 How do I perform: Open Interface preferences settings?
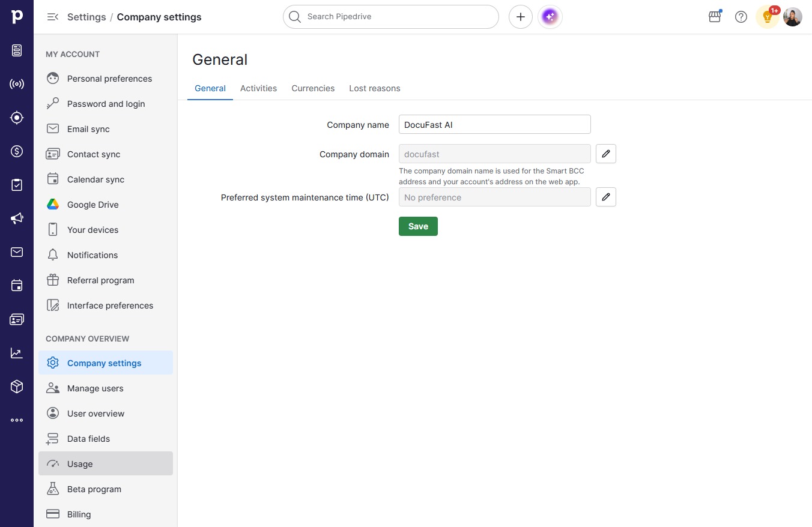pyautogui.click(x=106, y=306)
